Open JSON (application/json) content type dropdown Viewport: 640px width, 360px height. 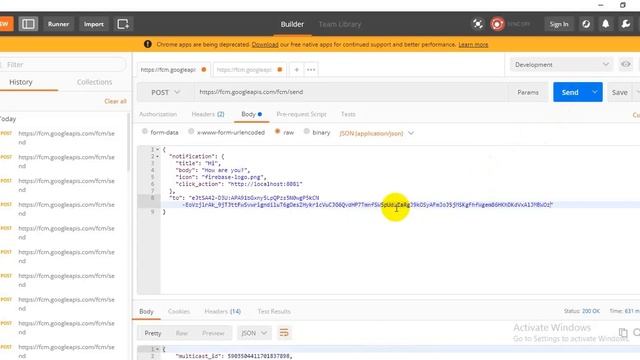point(376,133)
